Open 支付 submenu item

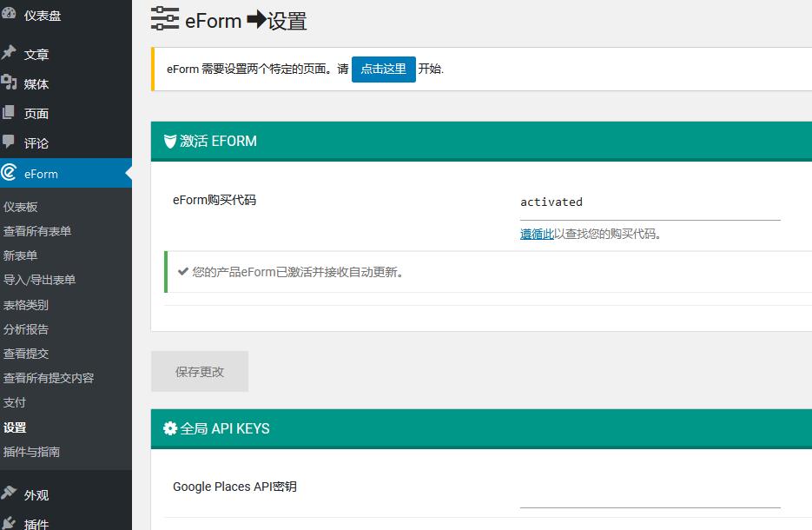tap(15, 402)
